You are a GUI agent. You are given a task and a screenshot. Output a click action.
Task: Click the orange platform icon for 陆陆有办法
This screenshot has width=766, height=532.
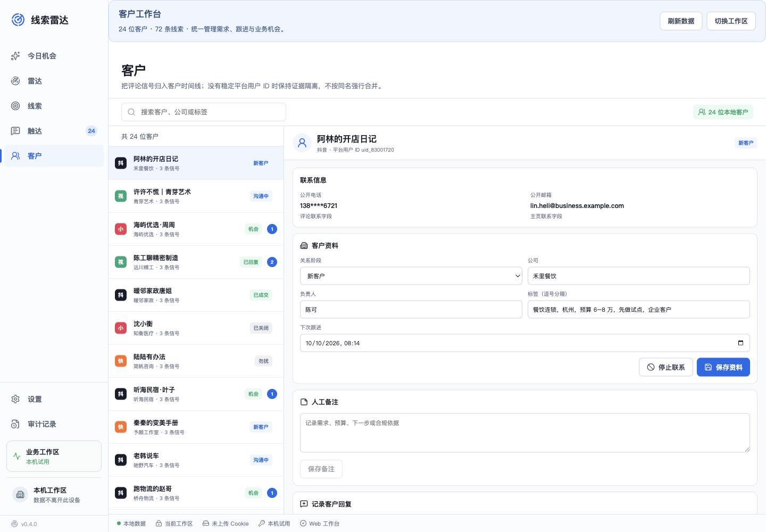tap(121, 361)
